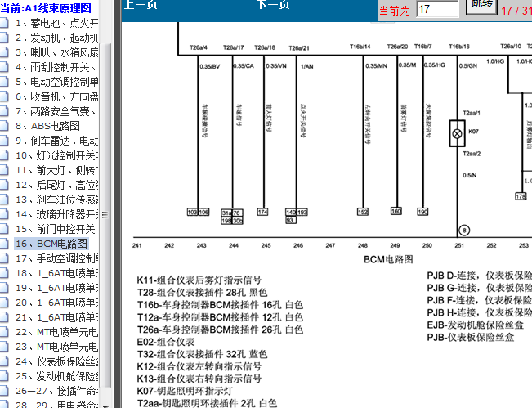The width and height of the screenshot is (532, 408).
Task: Open list item 2、发动机、起动机
Action: (x=56, y=38)
